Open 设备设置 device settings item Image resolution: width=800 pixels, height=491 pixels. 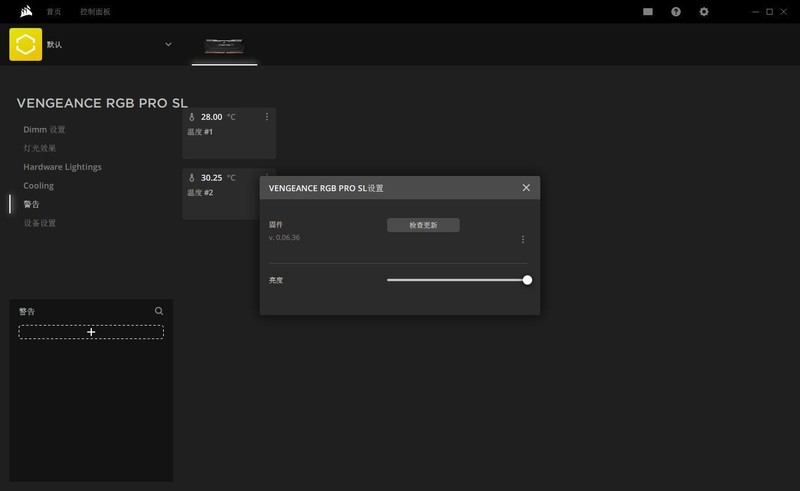[x=40, y=223]
